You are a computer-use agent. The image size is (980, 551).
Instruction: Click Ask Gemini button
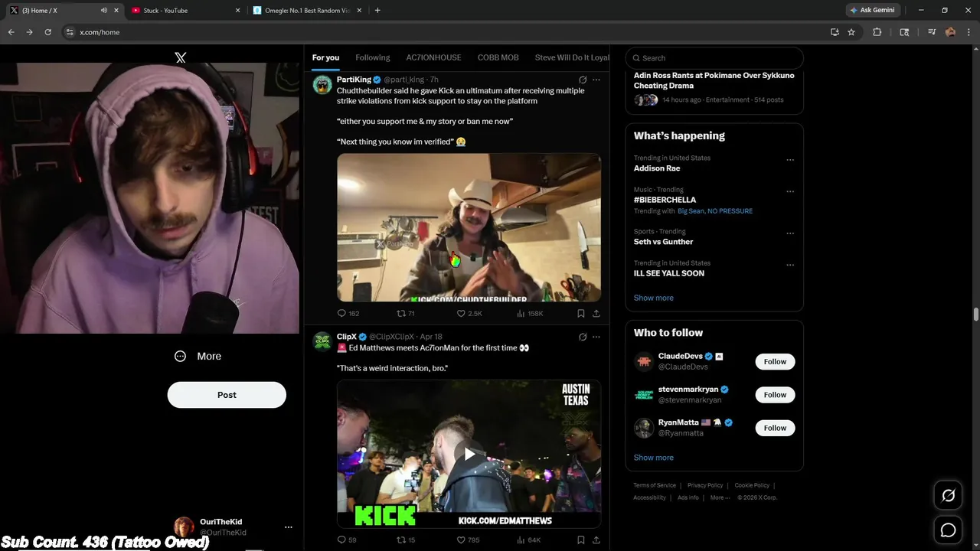pos(873,11)
